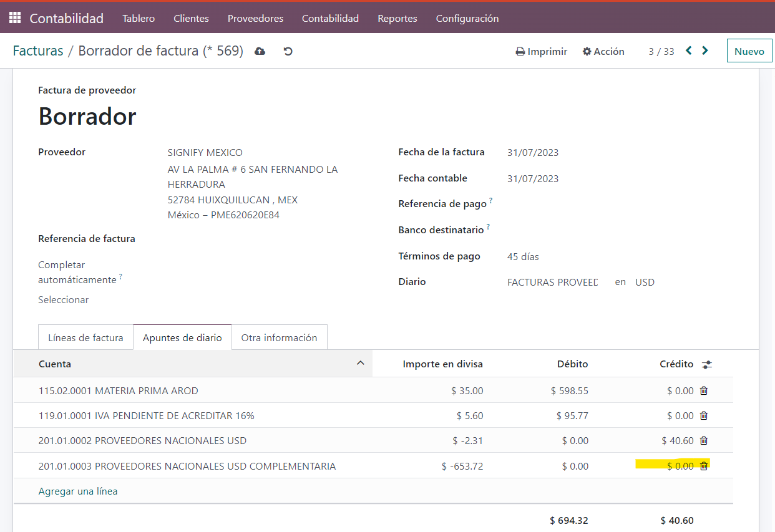Viewport: 775px width, 532px height.
Task: Open the Imprimir print menu
Action: (541, 51)
